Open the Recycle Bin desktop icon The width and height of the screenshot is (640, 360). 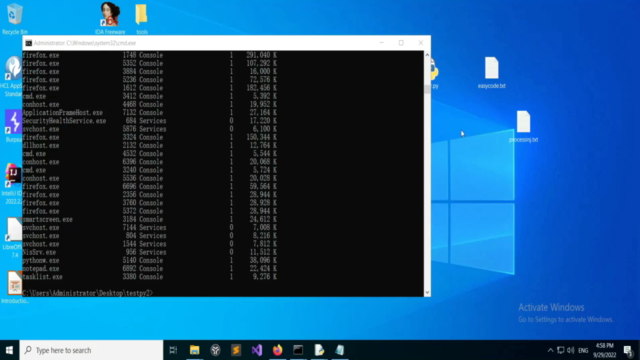tap(15, 18)
